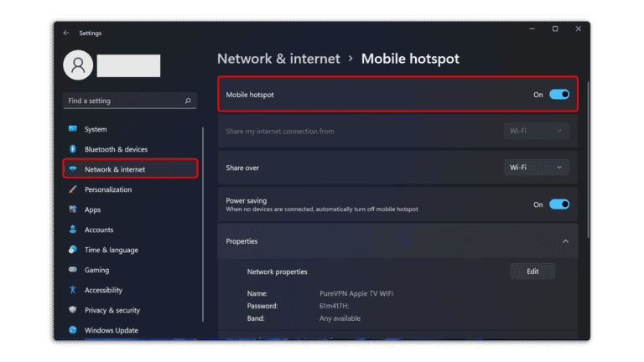Click the Privacy & security shield icon
The image size is (644, 362).
[73, 310]
